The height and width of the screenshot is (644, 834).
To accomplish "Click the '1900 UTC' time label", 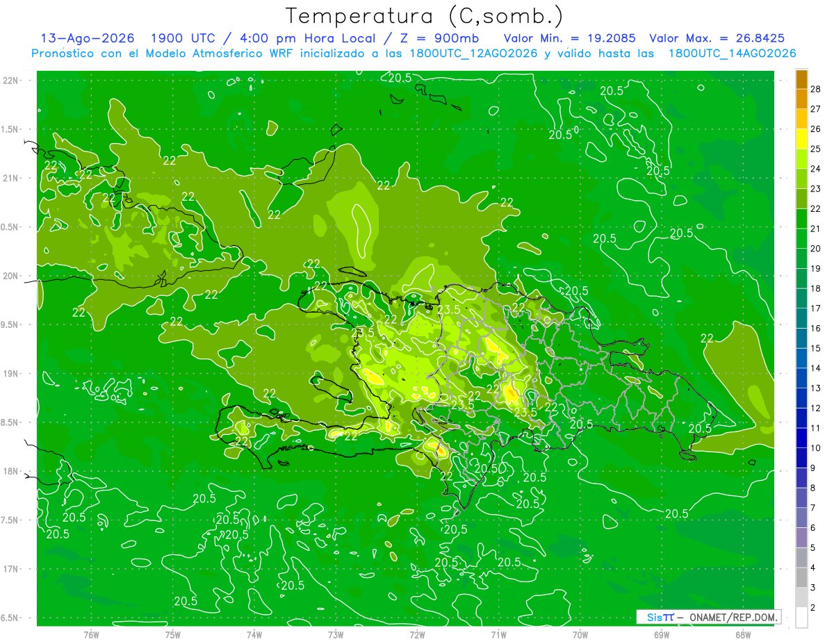I will pos(185,38).
